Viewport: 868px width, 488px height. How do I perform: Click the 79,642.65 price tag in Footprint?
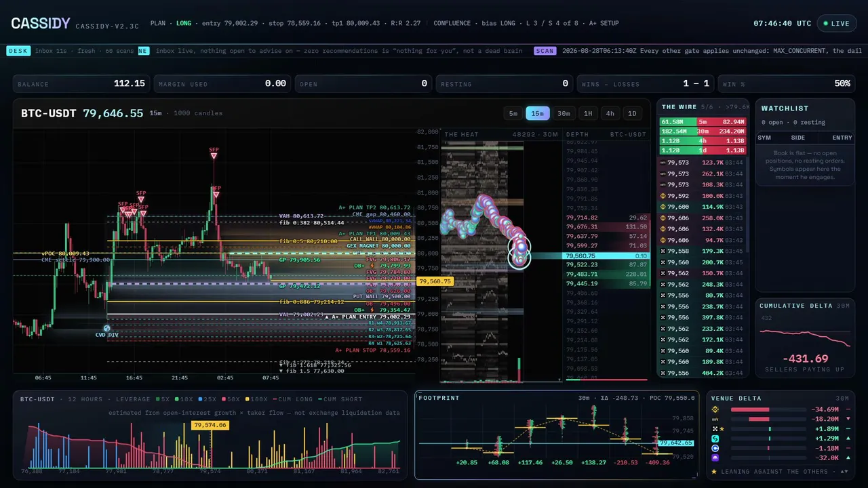point(677,443)
